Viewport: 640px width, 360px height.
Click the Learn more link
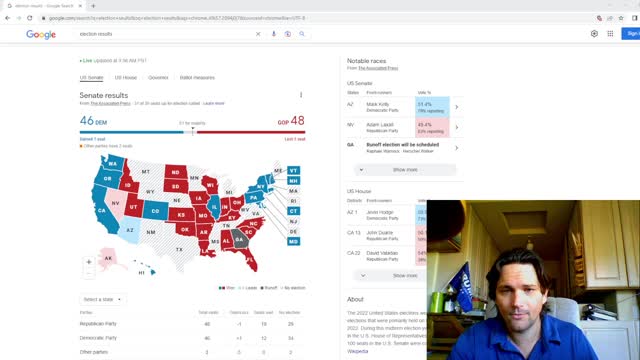(213, 103)
